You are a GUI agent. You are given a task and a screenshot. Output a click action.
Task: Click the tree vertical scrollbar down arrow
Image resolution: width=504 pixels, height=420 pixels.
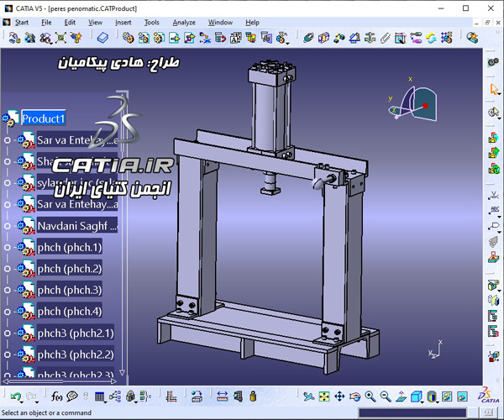[x=122, y=373]
